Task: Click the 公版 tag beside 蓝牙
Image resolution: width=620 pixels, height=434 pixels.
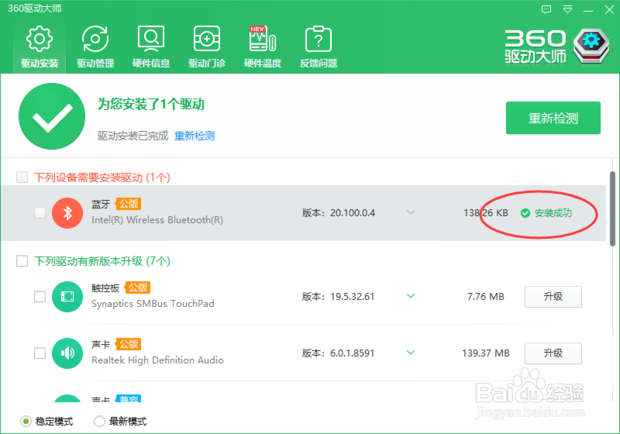Action: point(128,204)
